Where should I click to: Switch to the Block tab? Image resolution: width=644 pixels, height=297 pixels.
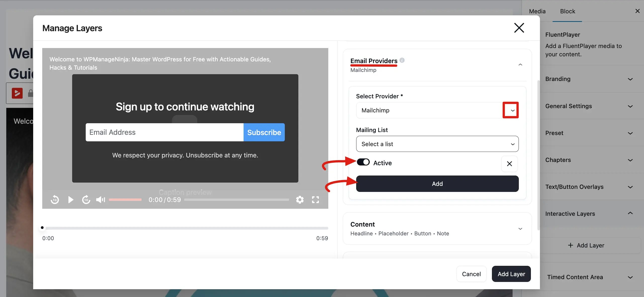tap(567, 11)
